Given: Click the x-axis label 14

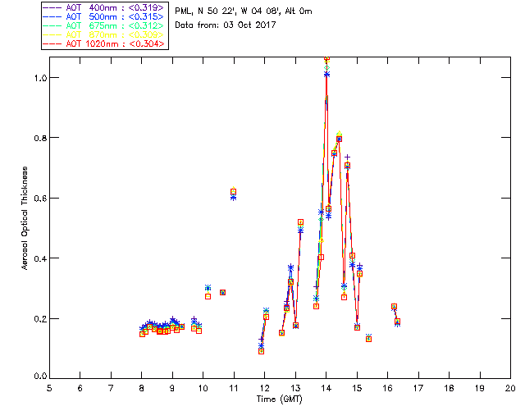Looking at the screenshot, I should tap(326, 388).
